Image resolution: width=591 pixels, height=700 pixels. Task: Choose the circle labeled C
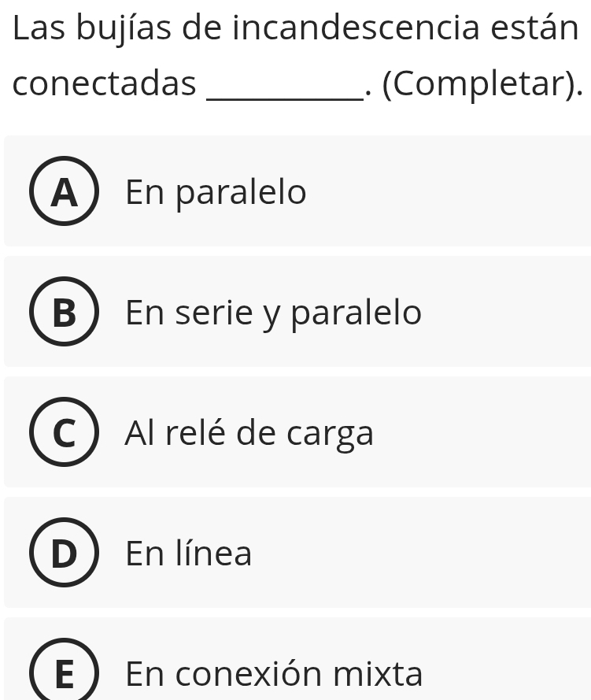coord(64,433)
